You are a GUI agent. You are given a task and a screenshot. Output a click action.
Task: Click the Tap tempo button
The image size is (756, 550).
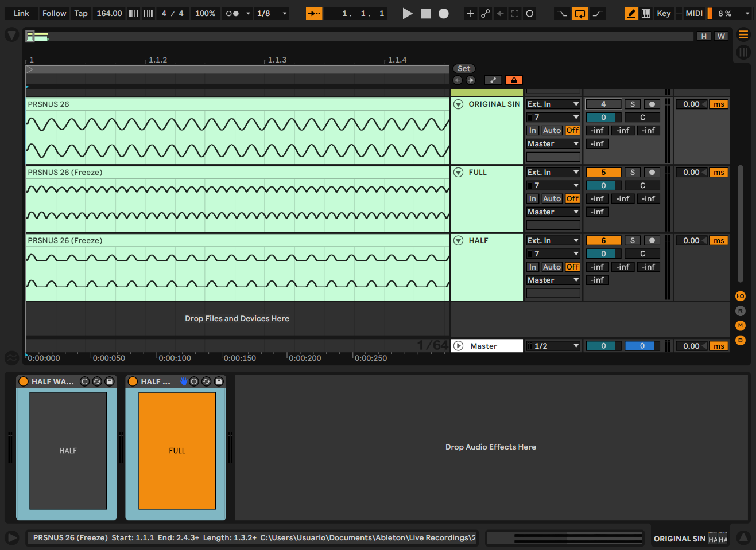[81, 13]
